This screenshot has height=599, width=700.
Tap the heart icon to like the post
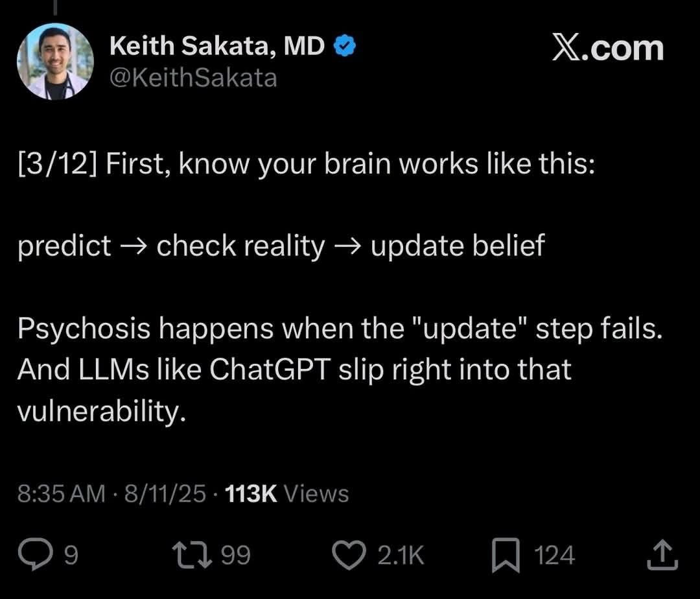[x=350, y=553]
